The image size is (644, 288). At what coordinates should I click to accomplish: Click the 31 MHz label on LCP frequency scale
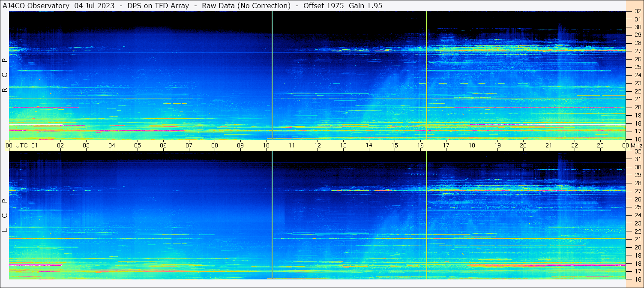coord(638,159)
